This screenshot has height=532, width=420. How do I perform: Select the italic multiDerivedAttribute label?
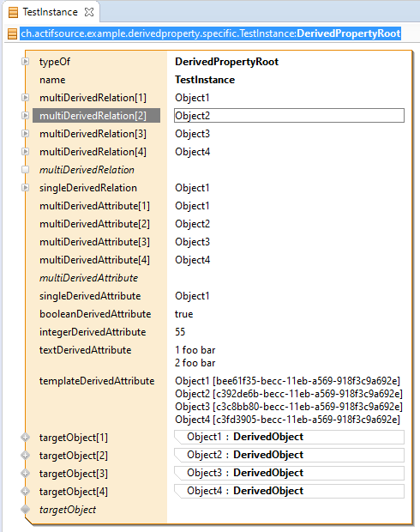(89, 277)
